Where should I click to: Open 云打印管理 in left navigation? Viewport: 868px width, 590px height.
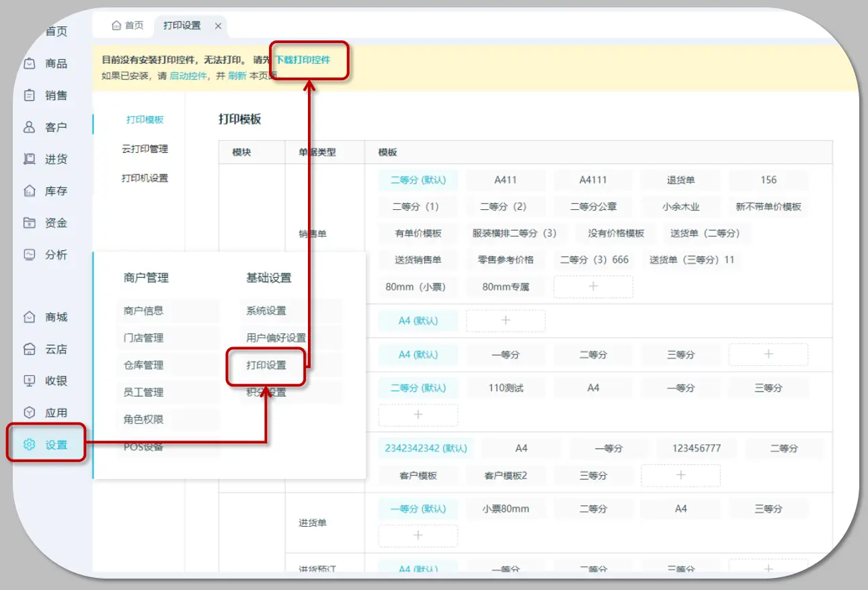[145, 149]
